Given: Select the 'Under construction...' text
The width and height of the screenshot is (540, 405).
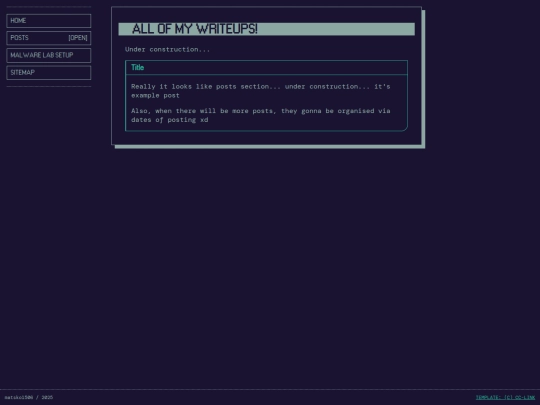Looking at the screenshot, I should click(167, 50).
